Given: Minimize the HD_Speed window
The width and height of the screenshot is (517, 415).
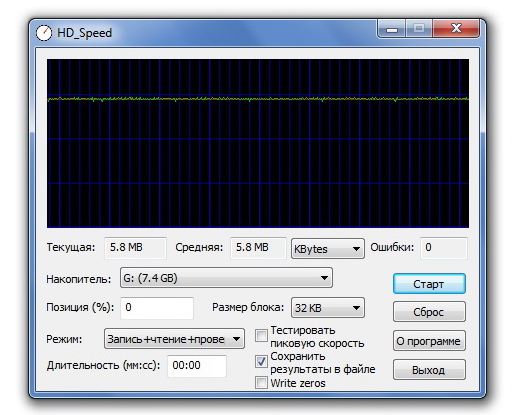Looking at the screenshot, I should (x=392, y=29).
